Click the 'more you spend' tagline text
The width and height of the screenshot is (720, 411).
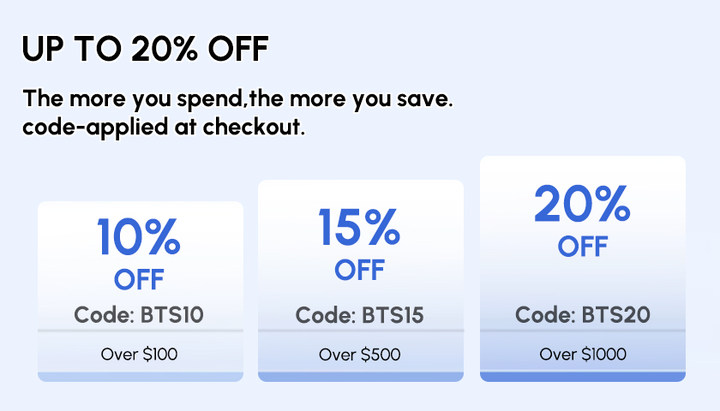click(x=238, y=99)
